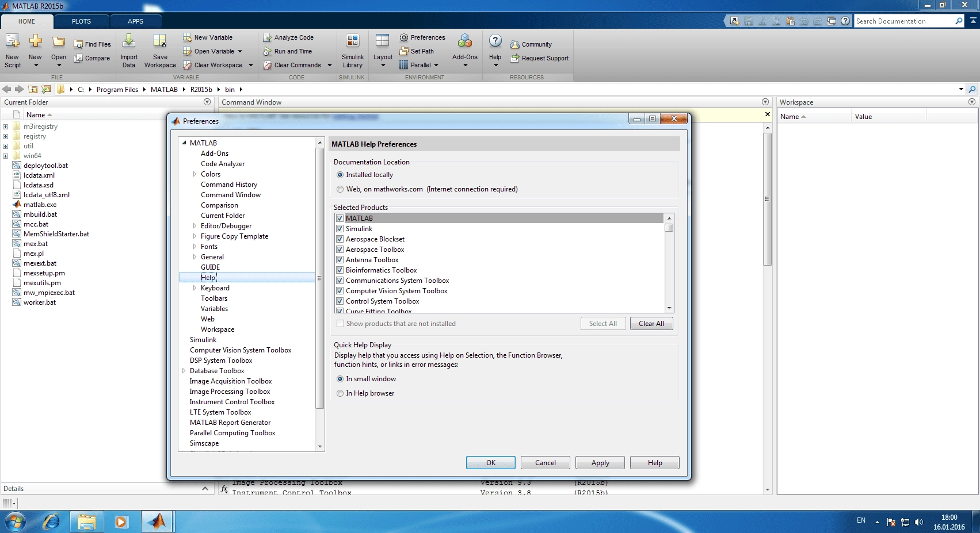Expand Editor/Debugger node
This screenshot has height=533, width=980.
tap(195, 226)
